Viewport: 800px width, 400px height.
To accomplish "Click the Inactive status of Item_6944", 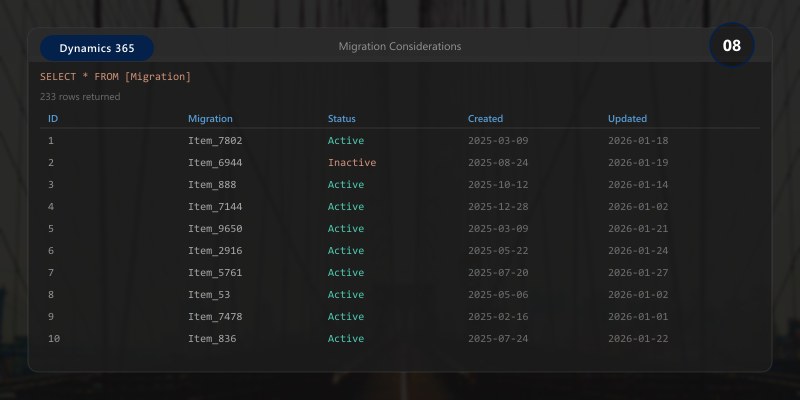I will pos(352,162).
